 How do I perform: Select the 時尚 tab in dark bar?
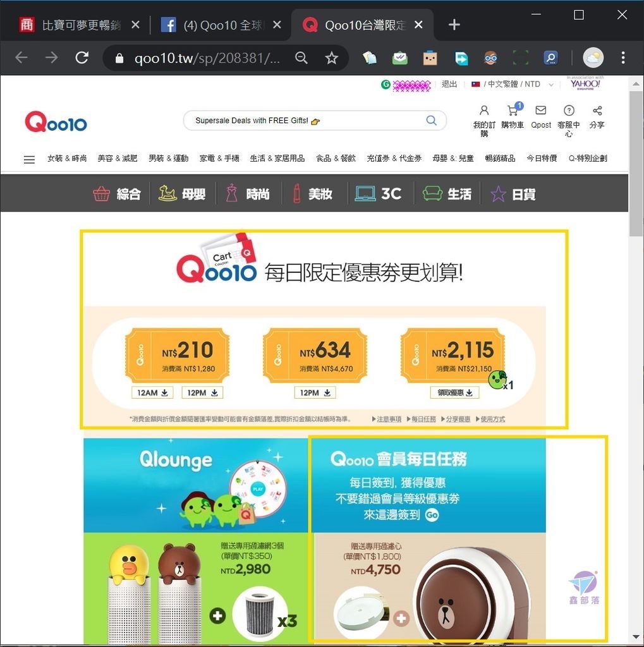click(248, 193)
